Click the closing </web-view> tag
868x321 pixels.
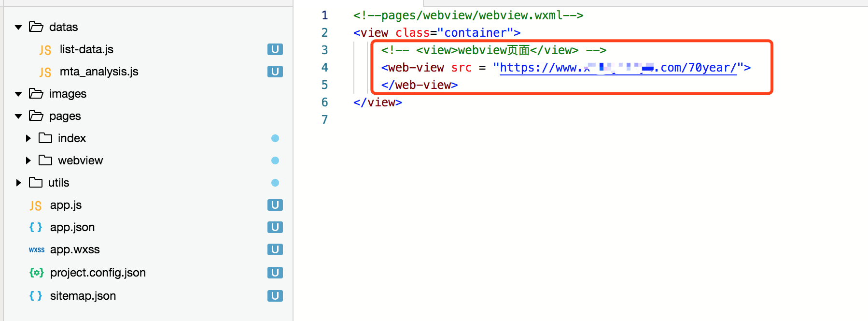[x=420, y=85]
